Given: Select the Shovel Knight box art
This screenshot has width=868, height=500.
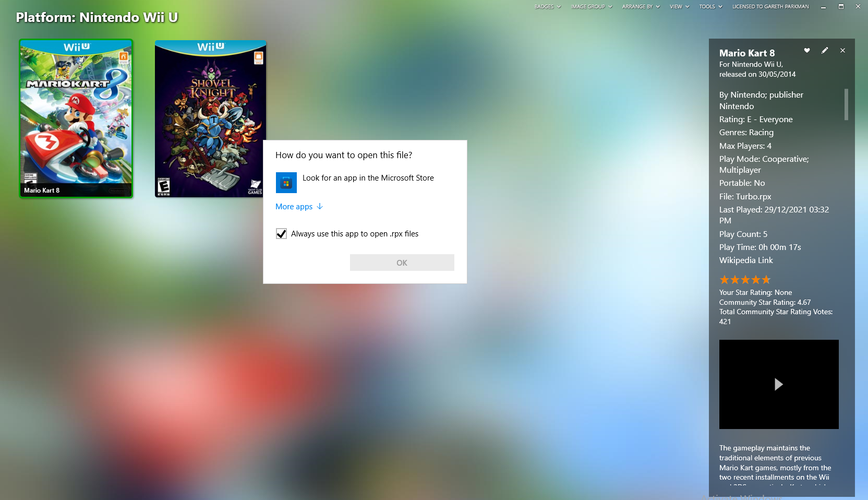Looking at the screenshot, I should tap(211, 118).
